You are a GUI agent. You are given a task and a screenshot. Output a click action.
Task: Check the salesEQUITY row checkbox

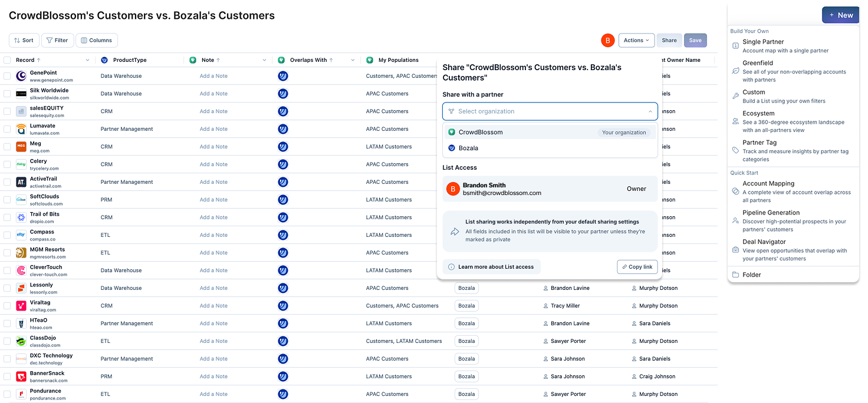click(x=7, y=111)
